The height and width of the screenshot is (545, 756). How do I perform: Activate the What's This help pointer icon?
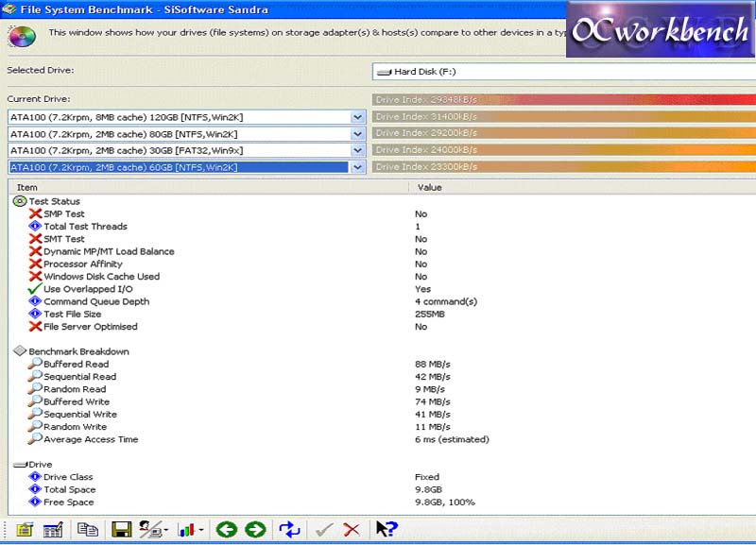point(387,529)
